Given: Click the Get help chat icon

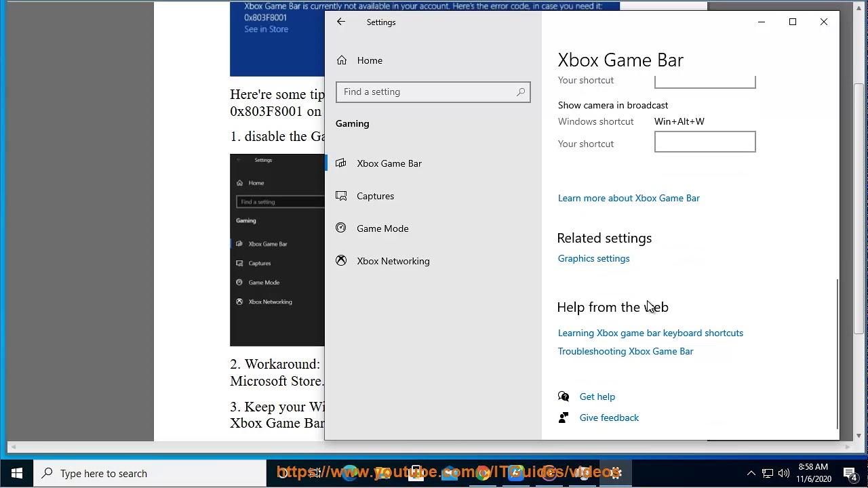Looking at the screenshot, I should pyautogui.click(x=563, y=396).
